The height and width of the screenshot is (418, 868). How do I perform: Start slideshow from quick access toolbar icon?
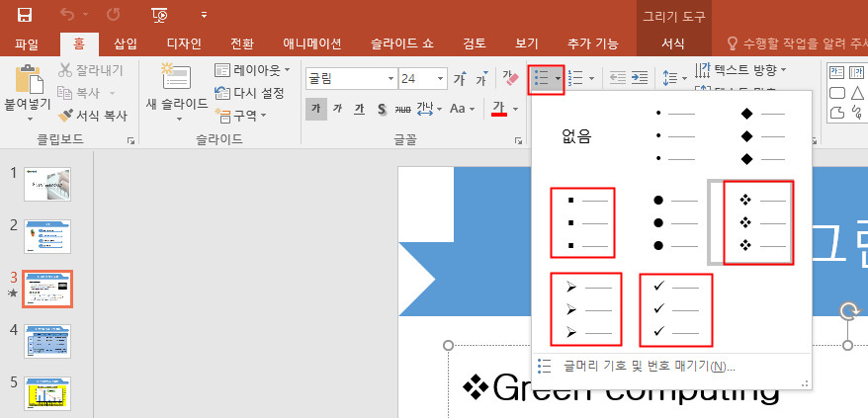coord(159,15)
